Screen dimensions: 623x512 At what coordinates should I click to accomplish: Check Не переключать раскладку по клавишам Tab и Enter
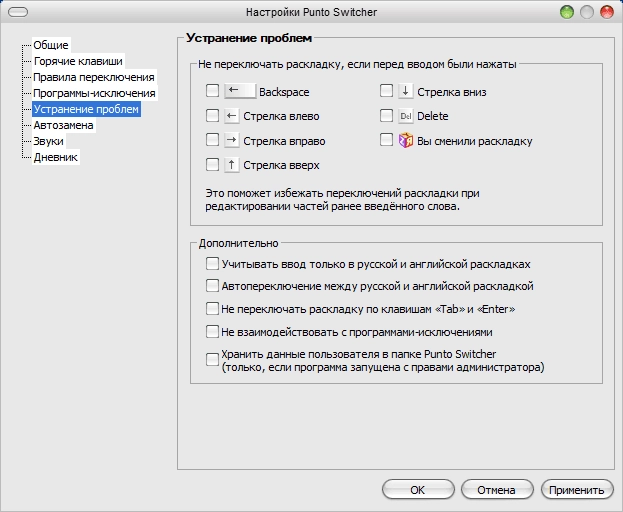(x=213, y=309)
